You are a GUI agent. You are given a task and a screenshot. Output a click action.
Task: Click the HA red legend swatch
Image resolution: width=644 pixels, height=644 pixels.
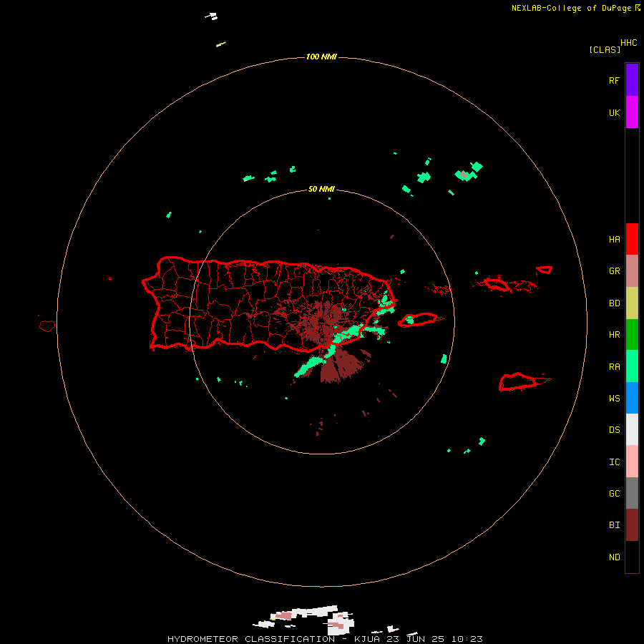click(632, 239)
